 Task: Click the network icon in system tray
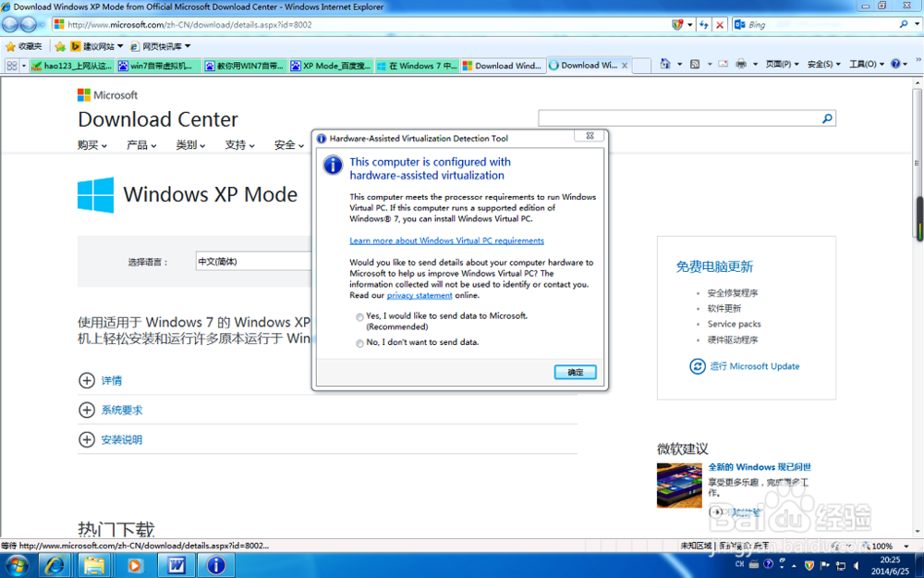point(841,566)
